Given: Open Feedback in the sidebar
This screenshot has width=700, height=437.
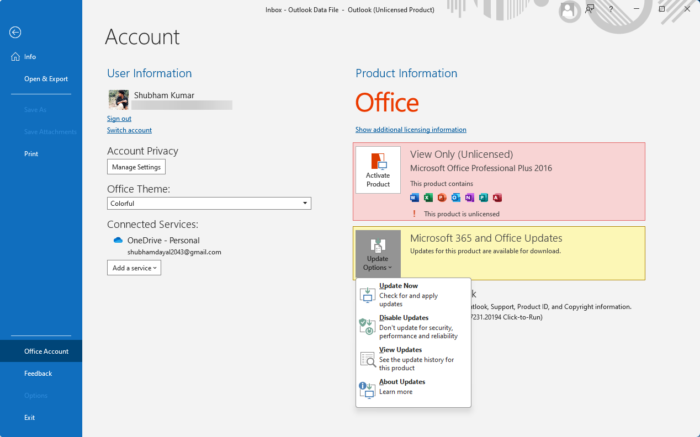Looking at the screenshot, I should click(x=41, y=373).
